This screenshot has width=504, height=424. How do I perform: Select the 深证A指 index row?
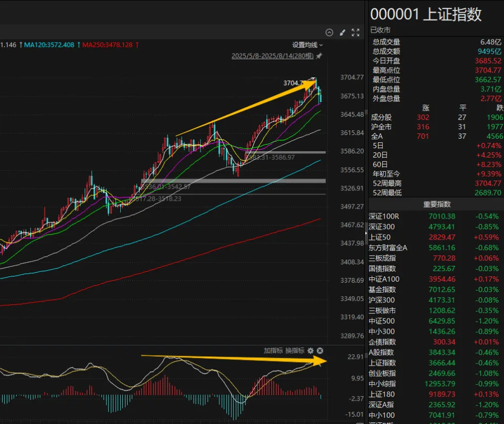pos(436,405)
